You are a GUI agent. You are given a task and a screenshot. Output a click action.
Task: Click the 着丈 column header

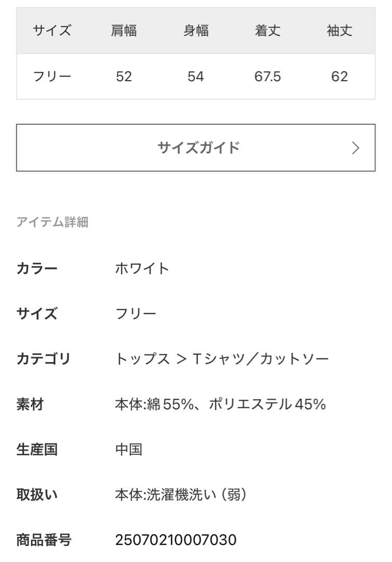point(268,31)
